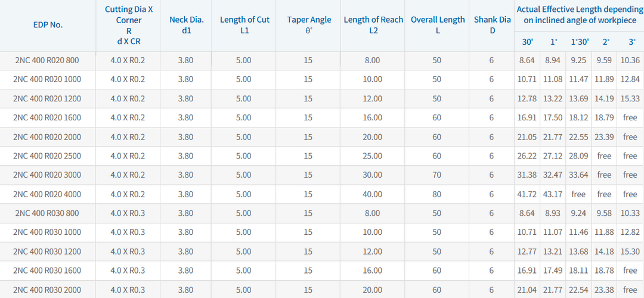The image size is (644, 298).
Task: Open EDP entry 2NC 400 R020 1000
Action: point(48,79)
